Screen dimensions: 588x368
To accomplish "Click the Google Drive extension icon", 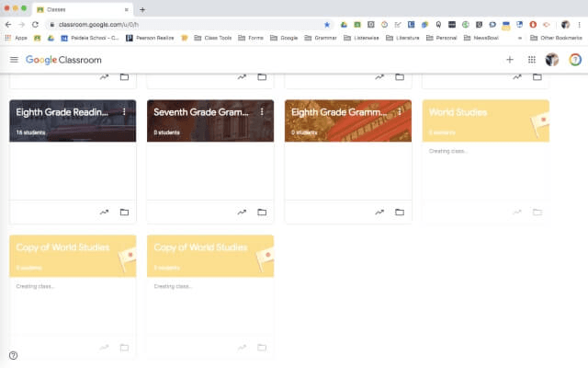I will pos(344,25).
